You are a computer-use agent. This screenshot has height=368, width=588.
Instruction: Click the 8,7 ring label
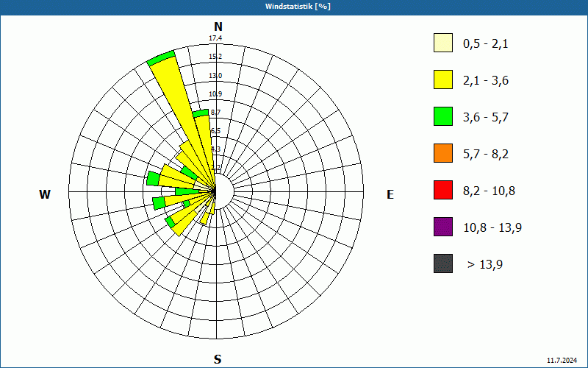[x=215, y=113]
